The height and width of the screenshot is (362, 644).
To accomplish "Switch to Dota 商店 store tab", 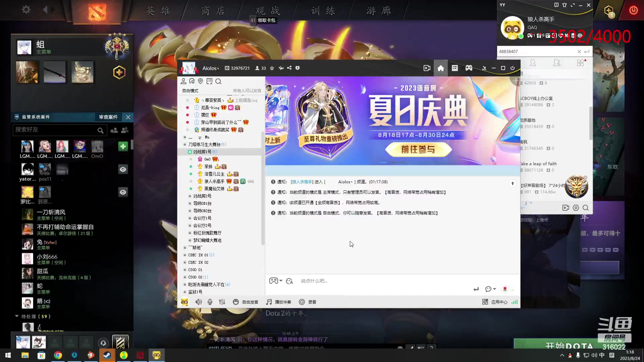I will point(213,11).
